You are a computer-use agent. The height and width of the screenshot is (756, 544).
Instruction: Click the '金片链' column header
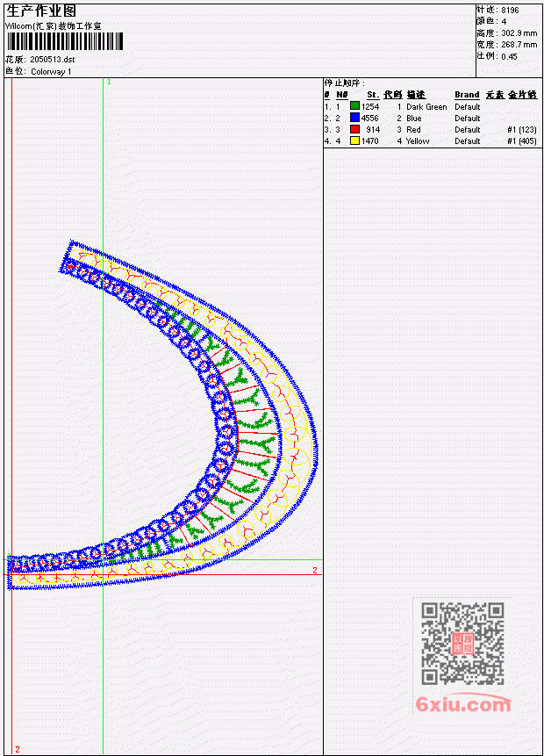pyautogui.click(x=523, y=95)
